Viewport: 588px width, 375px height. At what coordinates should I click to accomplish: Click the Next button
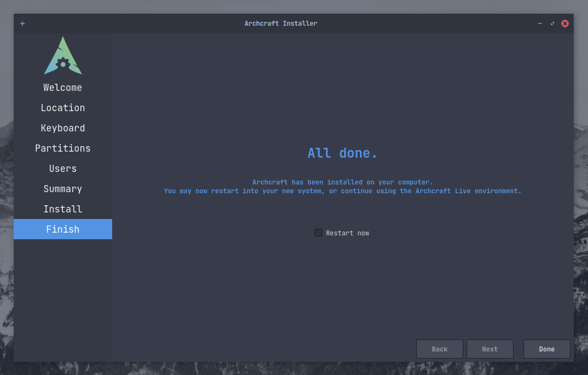point(490,349)
